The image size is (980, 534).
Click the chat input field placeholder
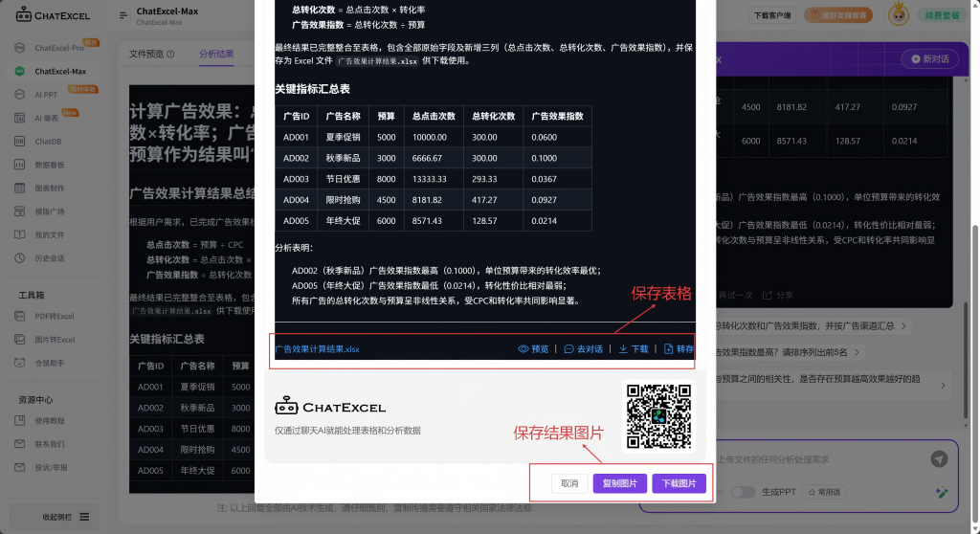click(x=772, y=459)
